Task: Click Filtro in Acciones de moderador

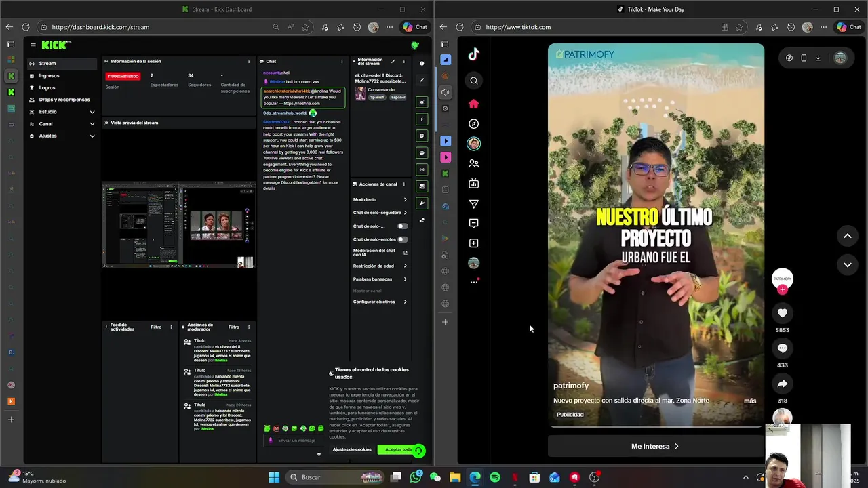Action: [x=233, y=327]
